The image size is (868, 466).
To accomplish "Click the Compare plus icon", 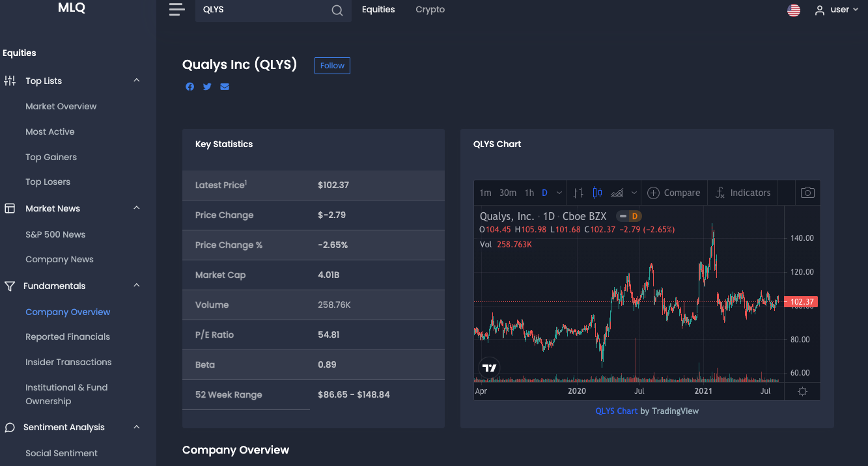I will pyautogui.click(x=653, y=193).
